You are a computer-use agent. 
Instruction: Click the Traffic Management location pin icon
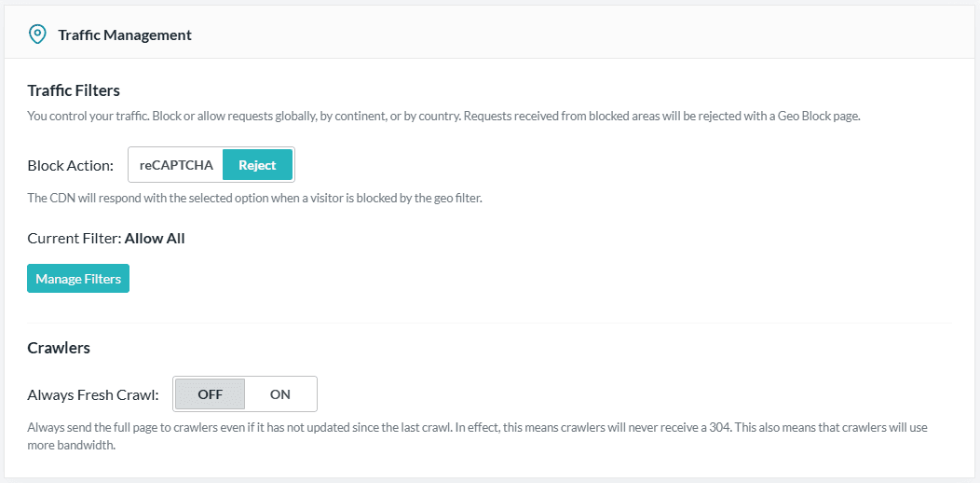pyautogui.click(x=38, y=34)
